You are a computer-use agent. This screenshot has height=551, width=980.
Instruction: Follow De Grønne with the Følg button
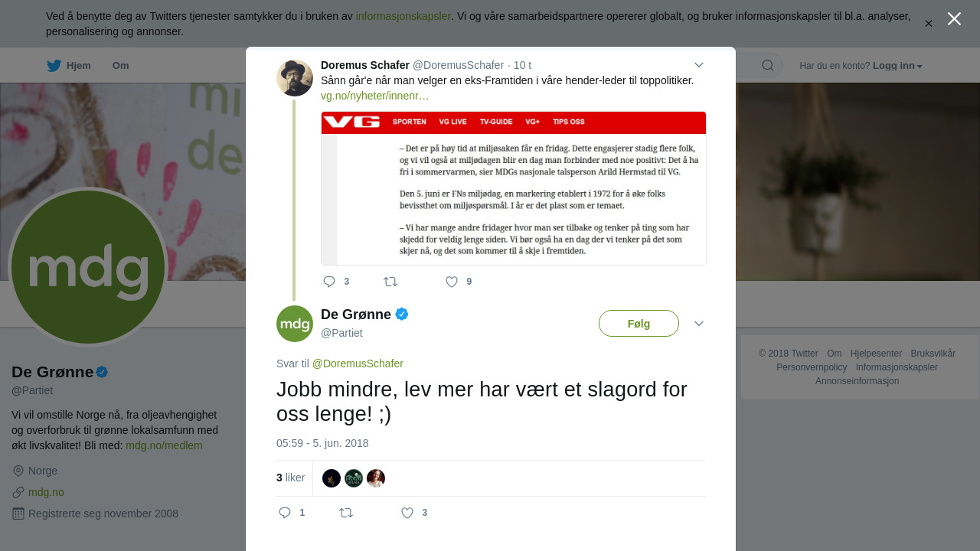(639, 324)
